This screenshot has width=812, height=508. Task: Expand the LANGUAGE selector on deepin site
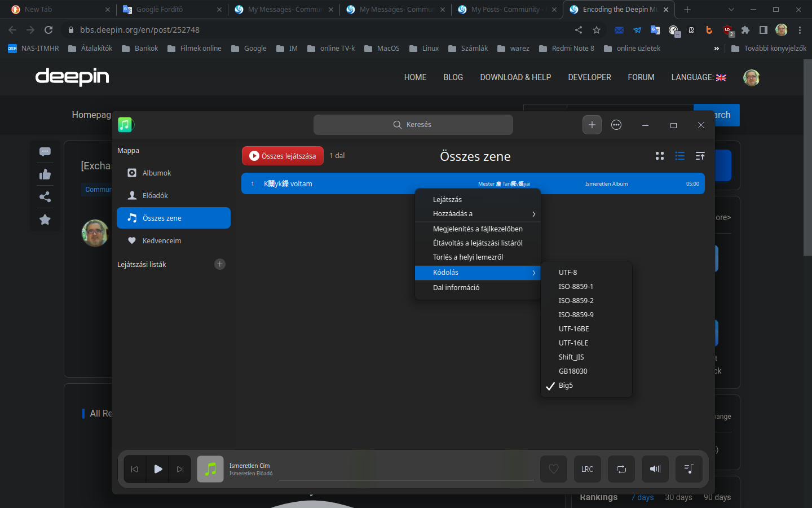coord(699,77)
